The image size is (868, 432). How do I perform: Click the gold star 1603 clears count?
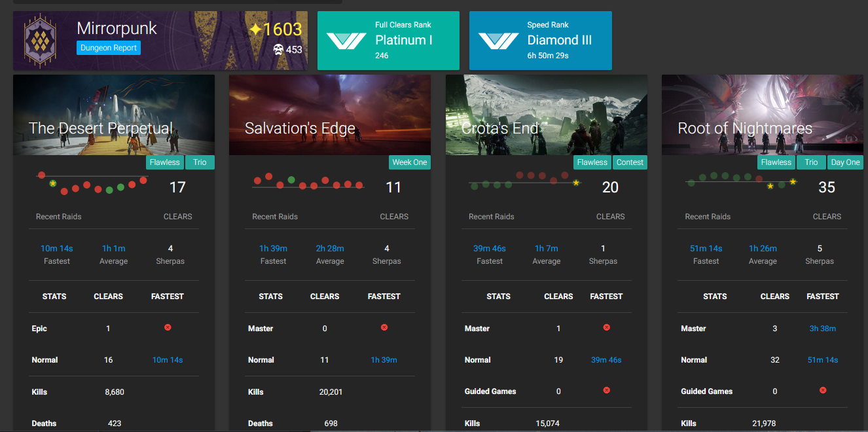coord(275,29)
